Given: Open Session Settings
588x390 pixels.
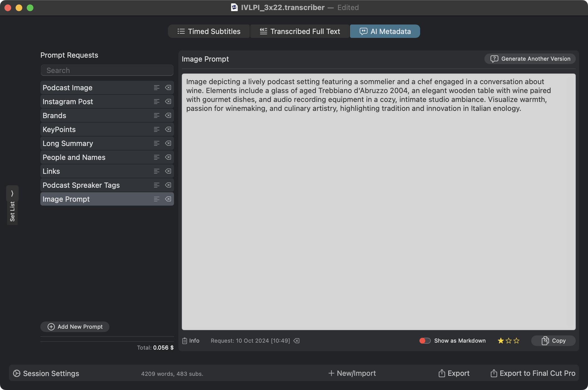Looking at the screenshot, I should (x=46, y=373).
